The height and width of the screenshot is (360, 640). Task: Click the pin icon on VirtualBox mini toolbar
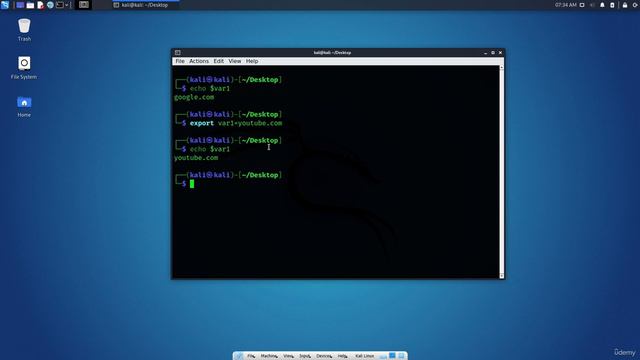(x=239, y=356)
